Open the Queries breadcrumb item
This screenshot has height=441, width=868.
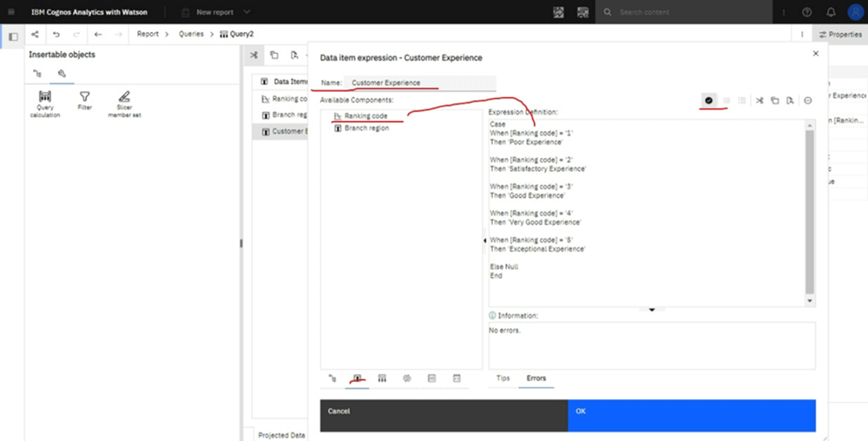(190, 34)
